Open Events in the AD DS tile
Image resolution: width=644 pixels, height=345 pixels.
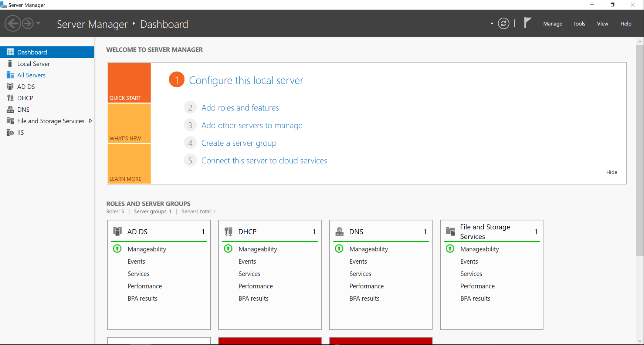click(136, 261)
